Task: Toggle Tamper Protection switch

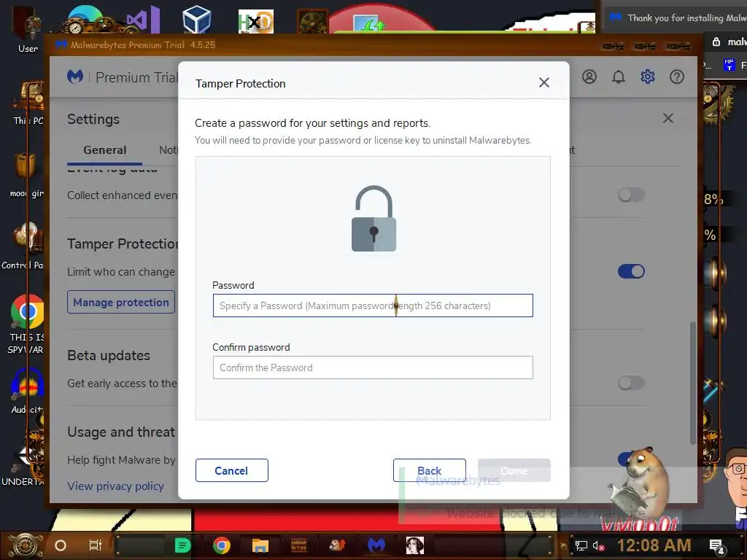Action: tap(631, 271)
